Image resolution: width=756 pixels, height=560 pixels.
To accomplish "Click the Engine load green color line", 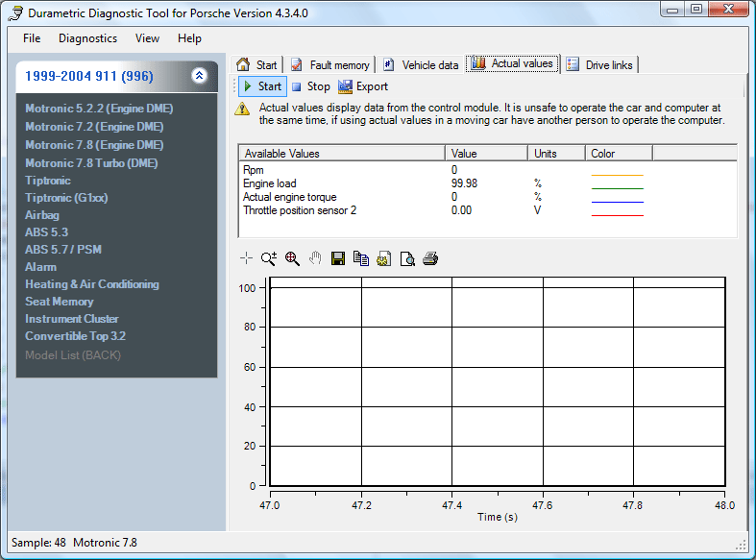I will tap(617, 188).
